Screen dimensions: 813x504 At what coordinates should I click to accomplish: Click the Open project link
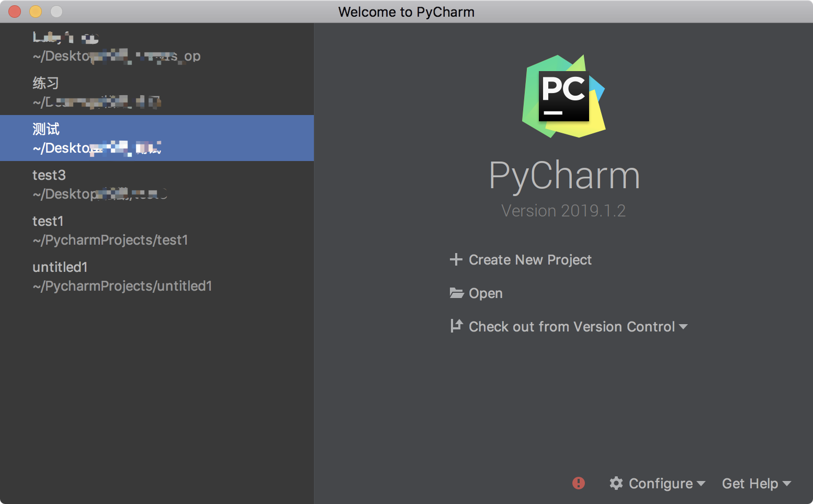coord(485,293)
